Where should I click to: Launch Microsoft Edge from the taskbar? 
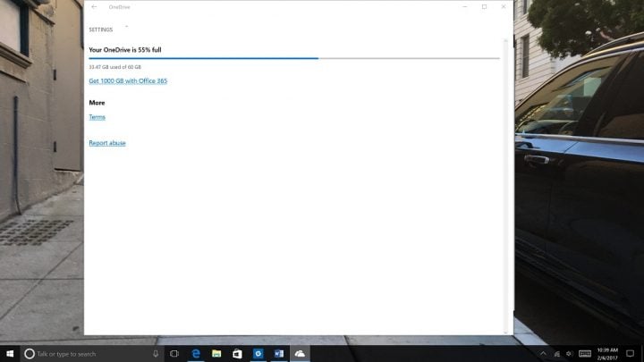click(196, 354)
